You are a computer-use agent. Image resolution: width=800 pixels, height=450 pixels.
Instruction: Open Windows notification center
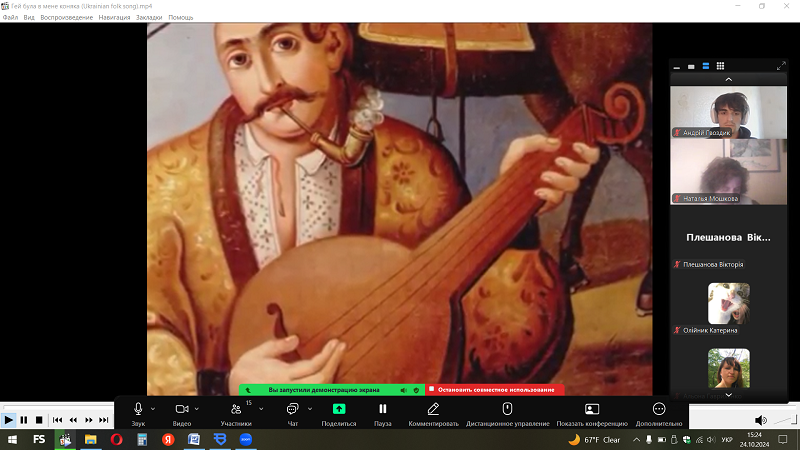783,440
